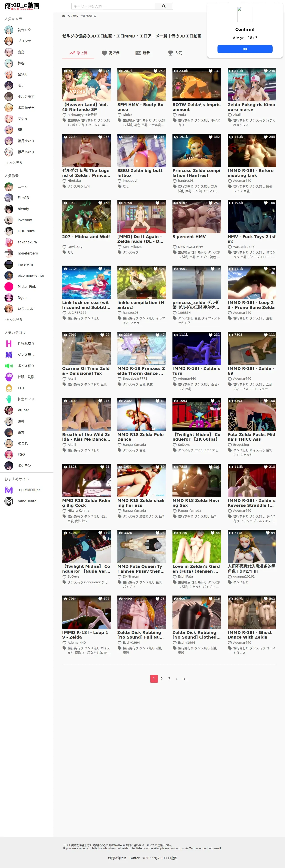
Task: Open author Ngon avatar
Action: [x=9, y=298]
